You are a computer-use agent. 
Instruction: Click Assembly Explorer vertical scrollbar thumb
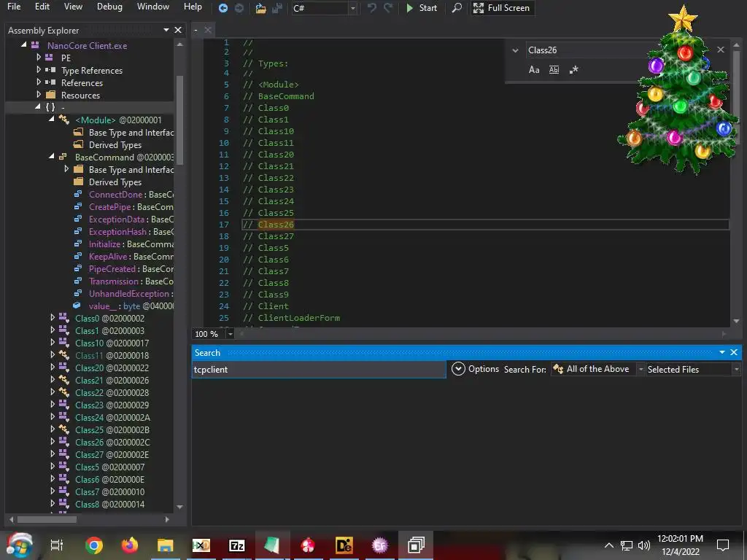179,120
